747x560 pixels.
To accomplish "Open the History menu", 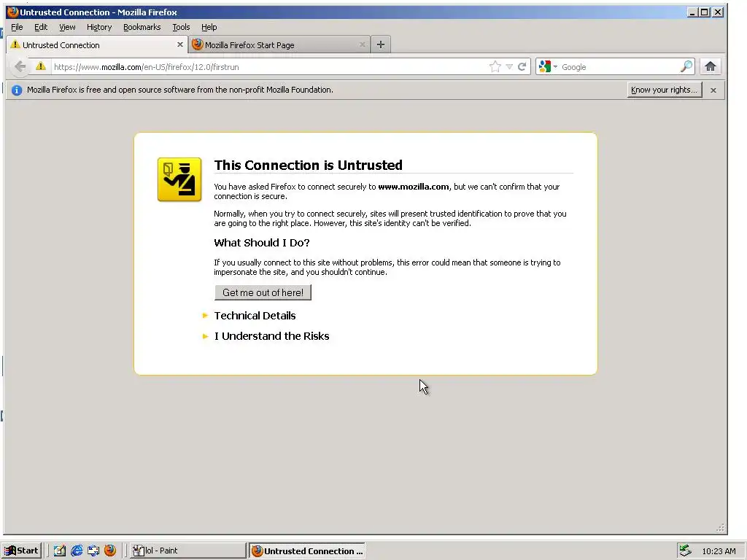I will click(99, 27).
